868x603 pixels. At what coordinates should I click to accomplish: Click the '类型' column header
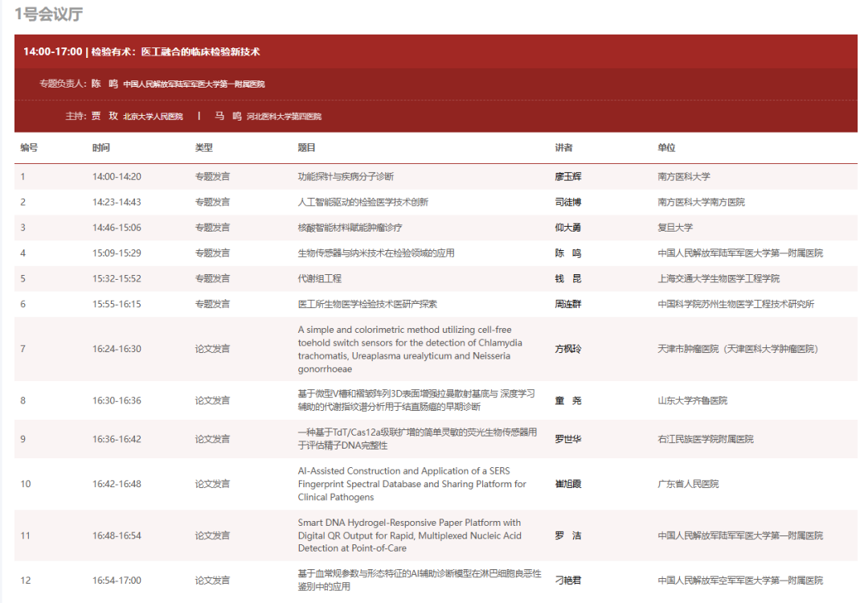[x=203, y=148]
